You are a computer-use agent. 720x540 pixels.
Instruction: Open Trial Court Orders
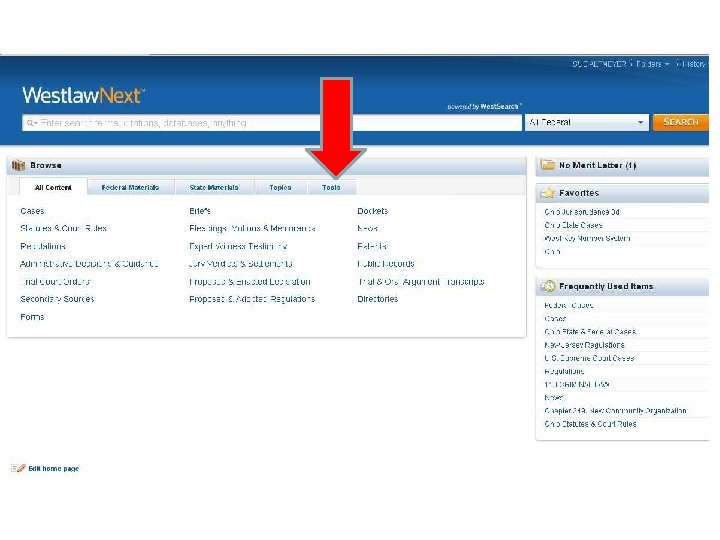click(x=55, y=281)
